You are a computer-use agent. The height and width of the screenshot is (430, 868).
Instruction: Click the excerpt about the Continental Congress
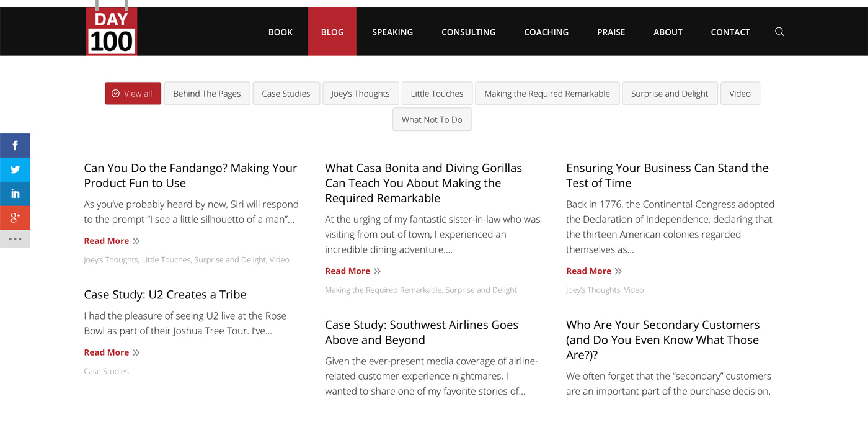[670, 226]
